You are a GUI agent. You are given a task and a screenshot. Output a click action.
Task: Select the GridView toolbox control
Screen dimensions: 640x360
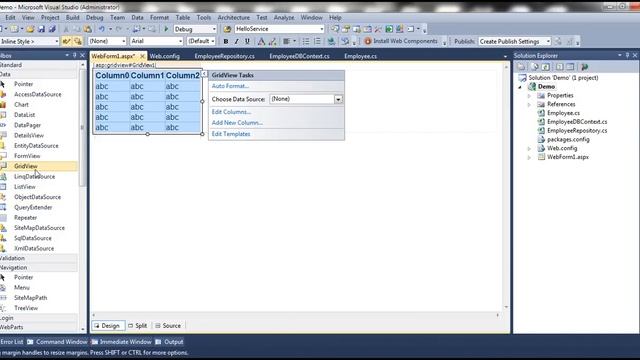click(26, 166)
